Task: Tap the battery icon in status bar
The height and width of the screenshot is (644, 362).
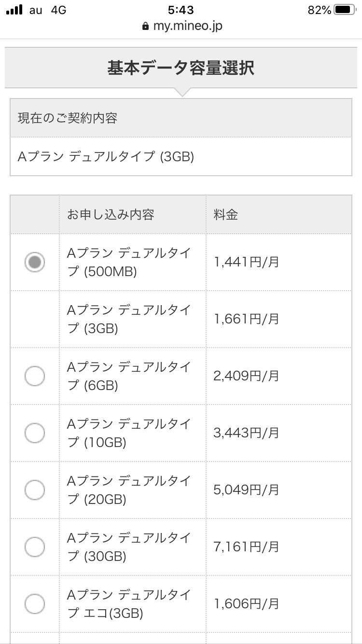Action: tap(344, 10)
